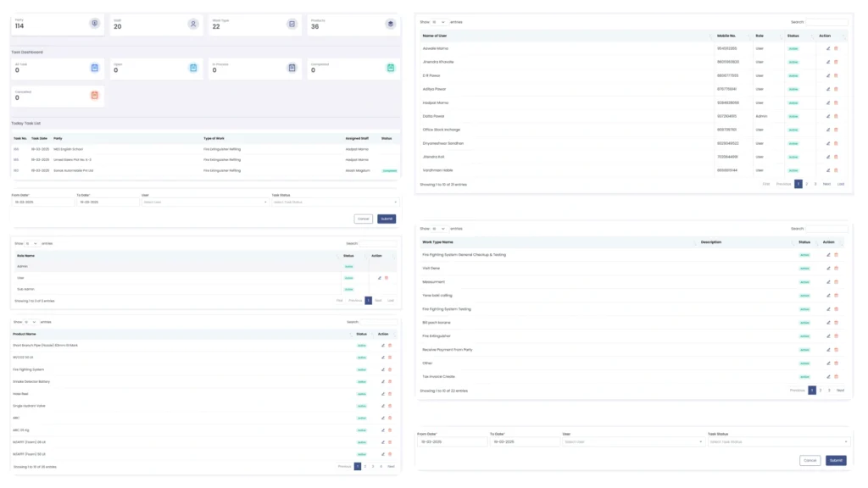Click Submit below Today Task List filter
868x488 pixels.
(387, 219)
